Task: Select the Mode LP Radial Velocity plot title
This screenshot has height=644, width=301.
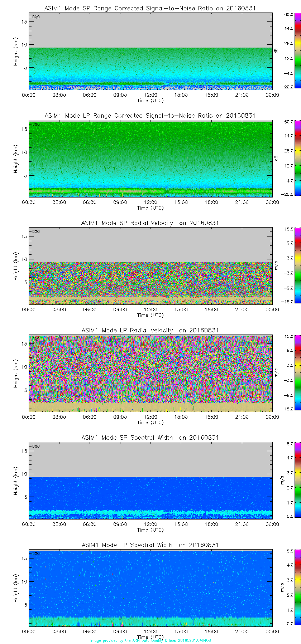Action: (150, 330)
